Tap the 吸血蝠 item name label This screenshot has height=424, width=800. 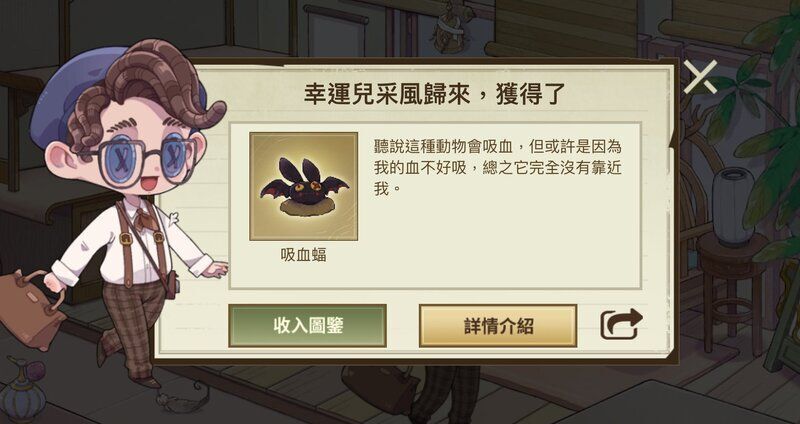pyautogui.click(x=304, y=255)
